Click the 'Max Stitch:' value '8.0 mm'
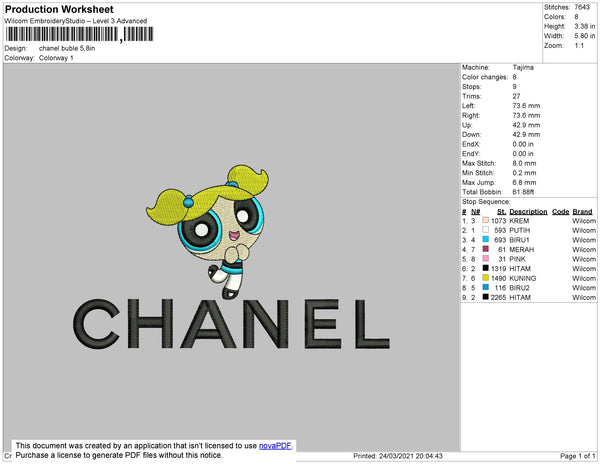 [x=524, y=163]
